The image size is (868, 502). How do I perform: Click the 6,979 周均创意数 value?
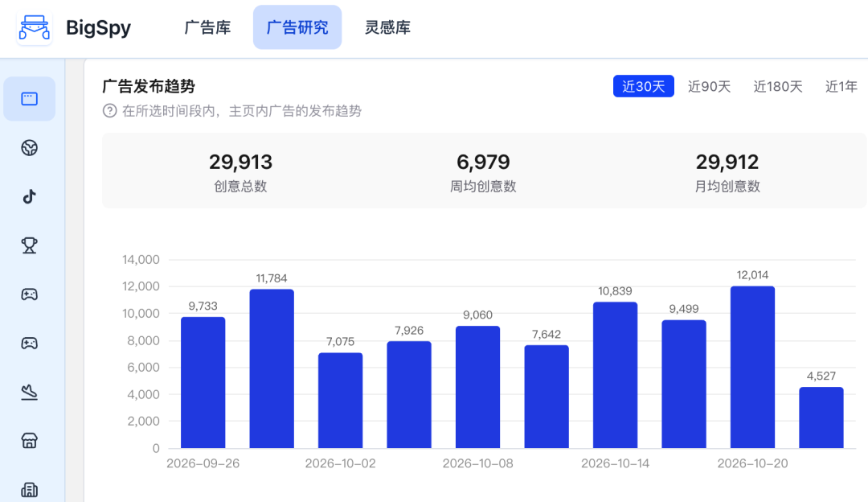pyautogui.click(x=483, y=162)
